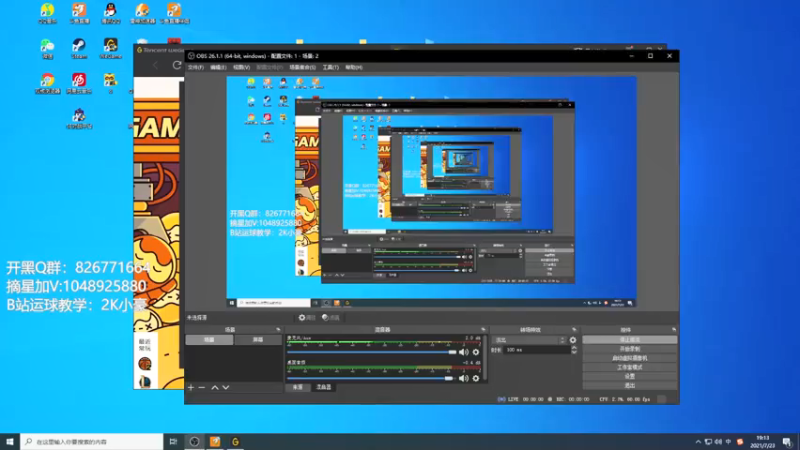800x450 pixels.
Task: Click the 开始录制 start recording button
Action: point(630,349)
